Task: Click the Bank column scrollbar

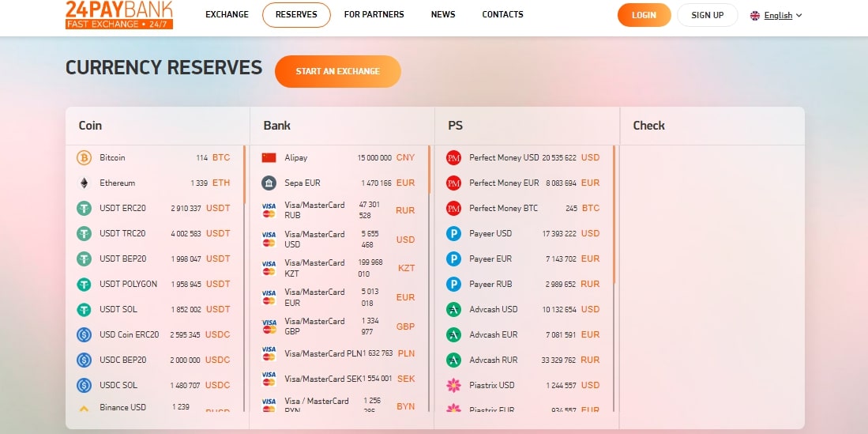Action: (429, 170)
